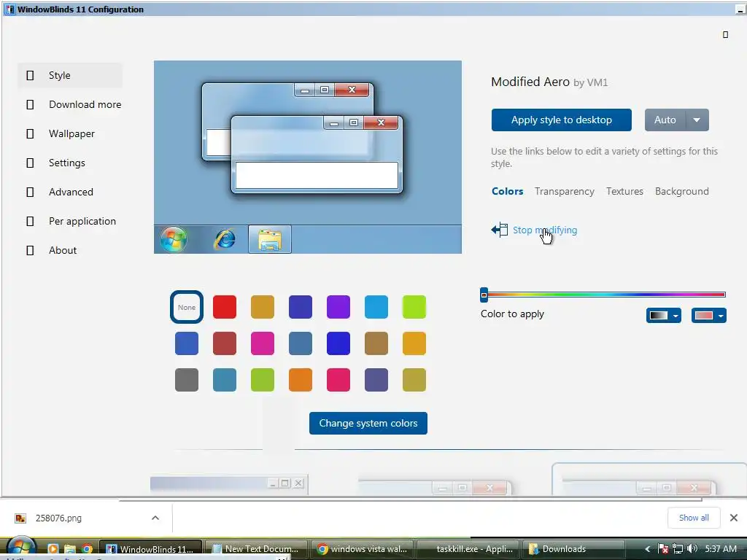The width and height of the screenshot is (747, 560).
Task: Click the style preview image
Action: 308,157
